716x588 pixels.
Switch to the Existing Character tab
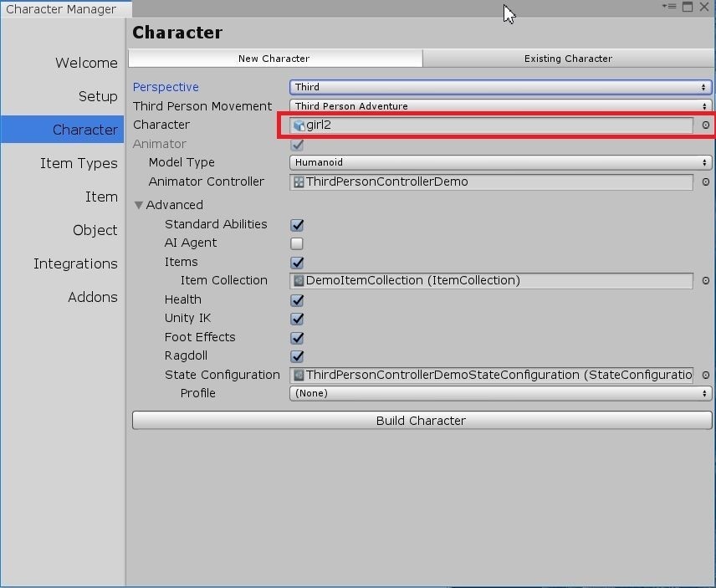click(x=568, y=59)
